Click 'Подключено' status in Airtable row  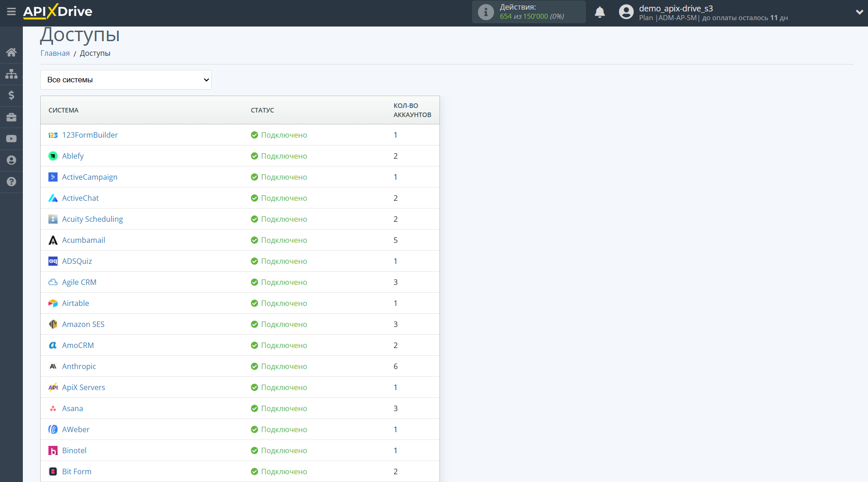(279, 303)
